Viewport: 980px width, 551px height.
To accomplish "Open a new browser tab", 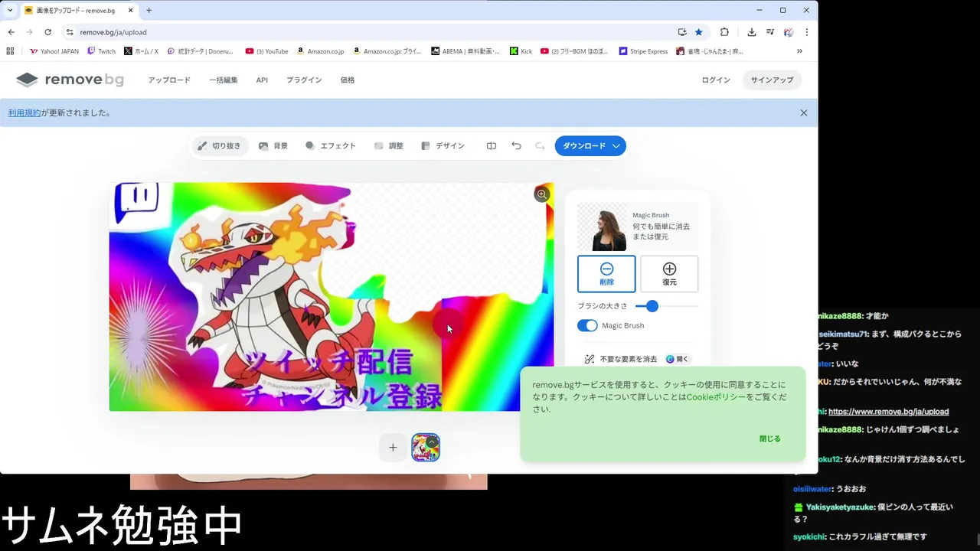I will click(149, 11).
